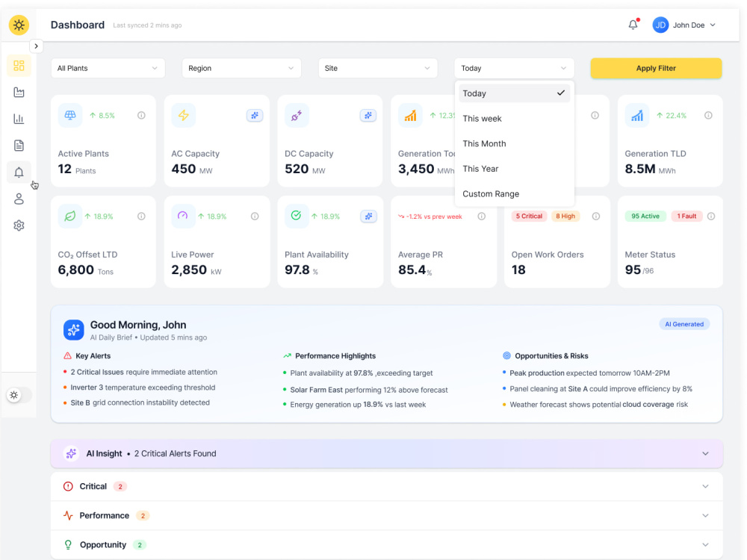747x560 pixels.
Task: Click the CO₂ Offset LTD info icon
Action: pyautogui.click(x=141, y=217)
